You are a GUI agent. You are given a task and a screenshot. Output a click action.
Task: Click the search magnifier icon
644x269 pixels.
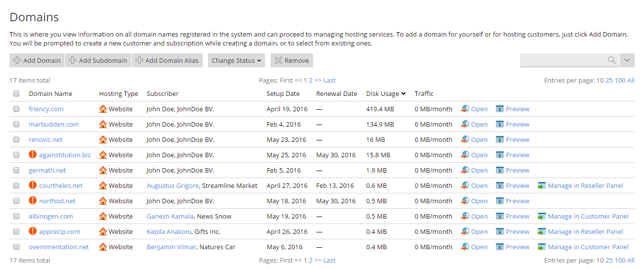pyautogui.click(x=612, y=60)
